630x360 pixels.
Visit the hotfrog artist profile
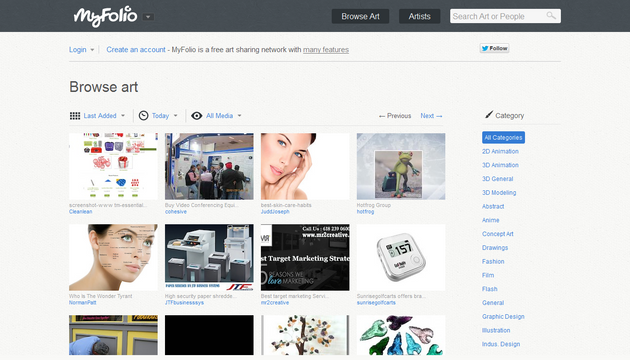pos(365,212)
